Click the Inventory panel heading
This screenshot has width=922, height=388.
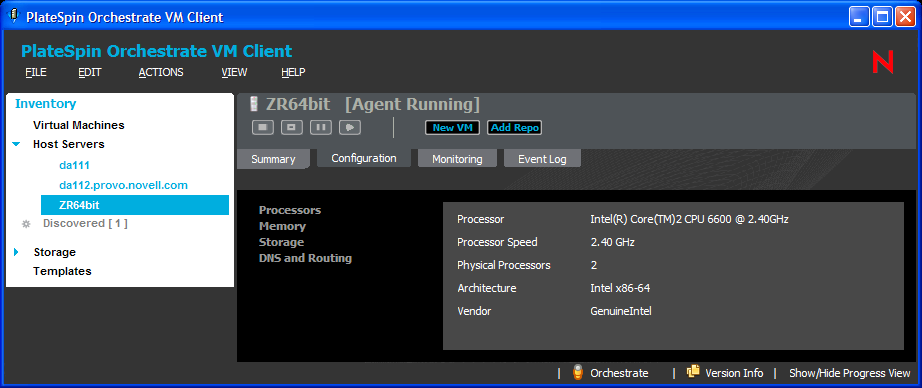(x=45, y=104)
